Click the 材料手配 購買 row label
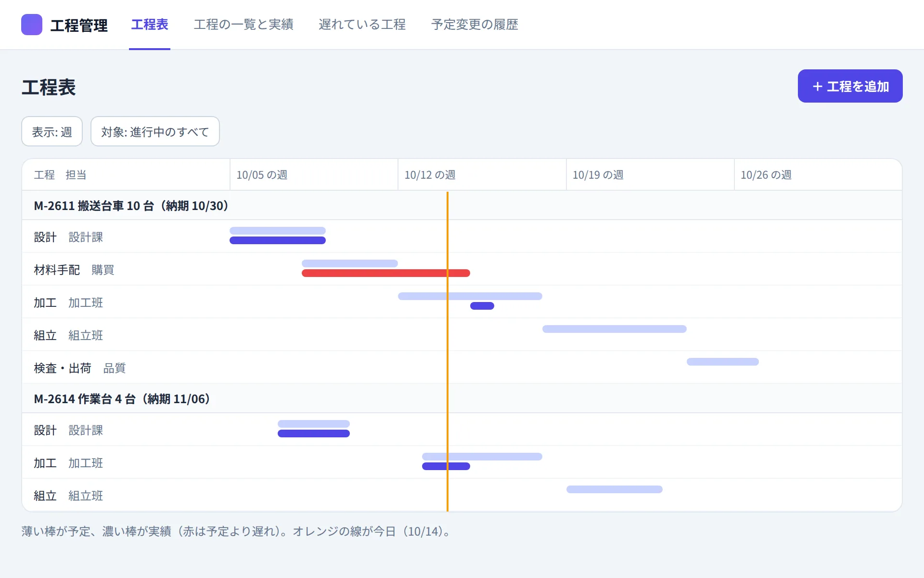The image size is (924, 578). pos(74,270)
